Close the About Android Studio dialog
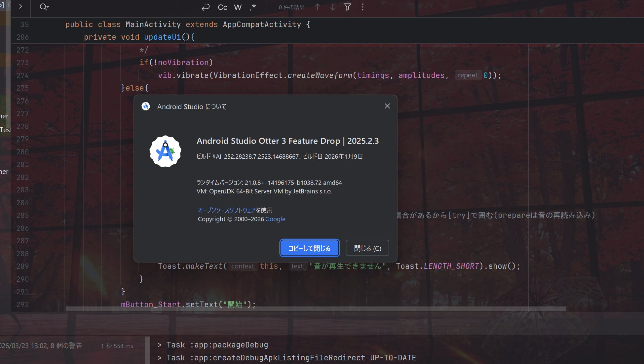The width and height of the screenshot is (644, 364). click(387, 106)
